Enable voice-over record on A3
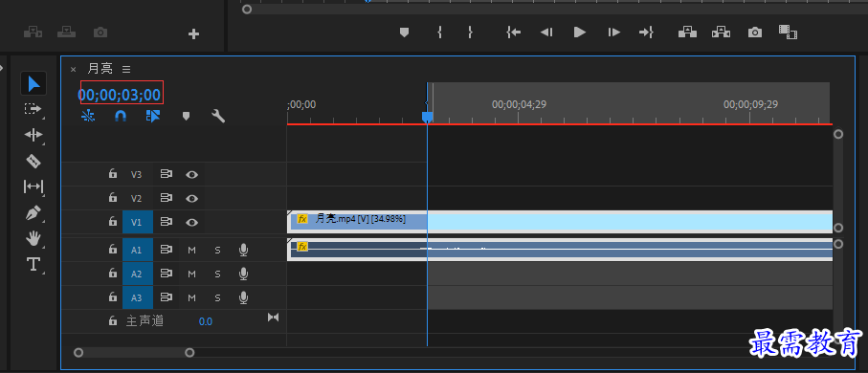The width and height of the screenshot is (868, 373). click(x=243, y=297)
